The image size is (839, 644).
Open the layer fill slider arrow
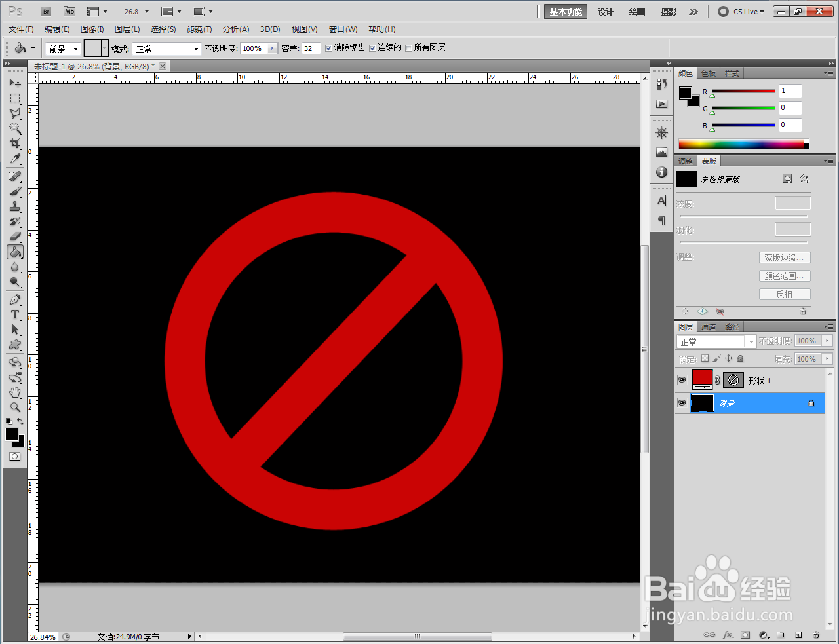(827, 359)
